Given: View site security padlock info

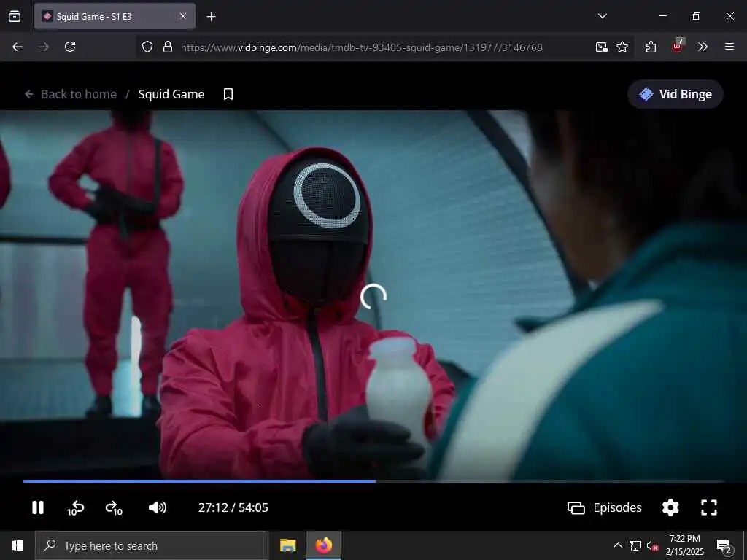Looking at the screenshot, I should click(167, 47).
